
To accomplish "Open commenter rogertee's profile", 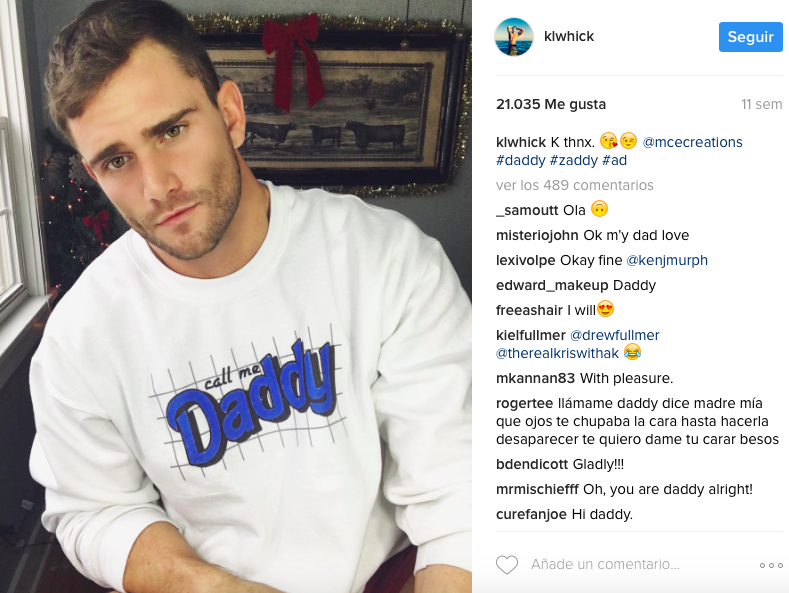I will point(524,404).
